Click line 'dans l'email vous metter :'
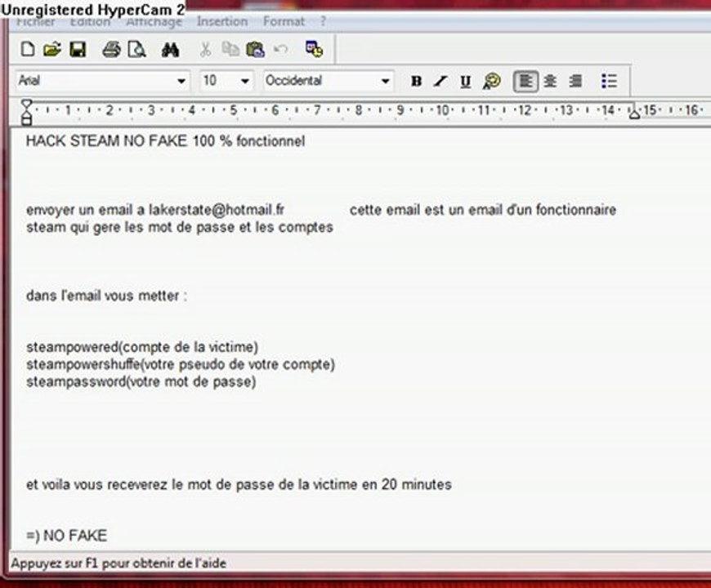Screen dimensions: 711x588 (106, 296)
